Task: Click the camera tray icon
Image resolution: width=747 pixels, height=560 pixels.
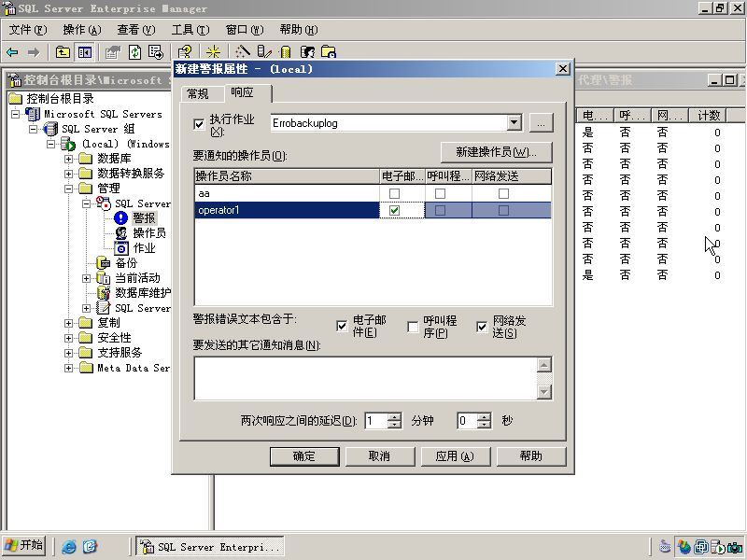Action: pos(735,547)
